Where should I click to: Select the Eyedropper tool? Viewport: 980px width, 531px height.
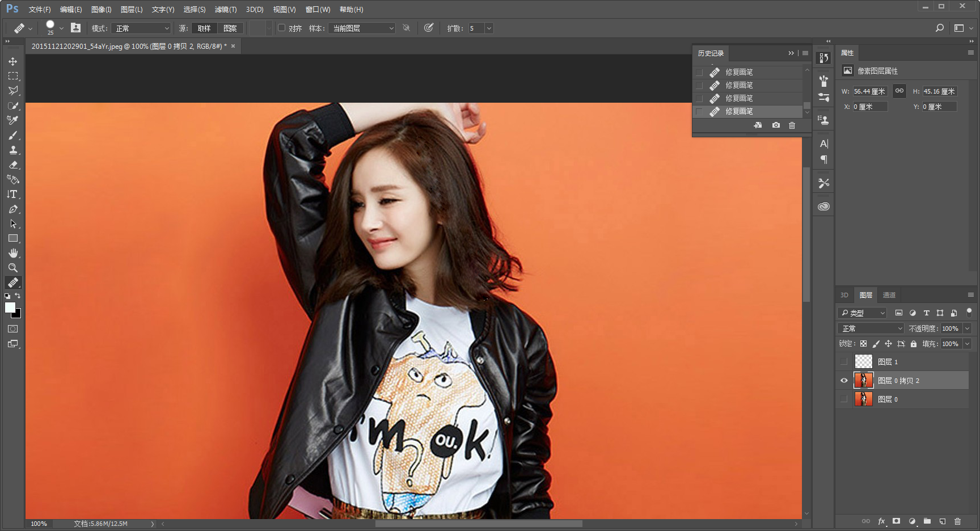(x=12, y=120)
